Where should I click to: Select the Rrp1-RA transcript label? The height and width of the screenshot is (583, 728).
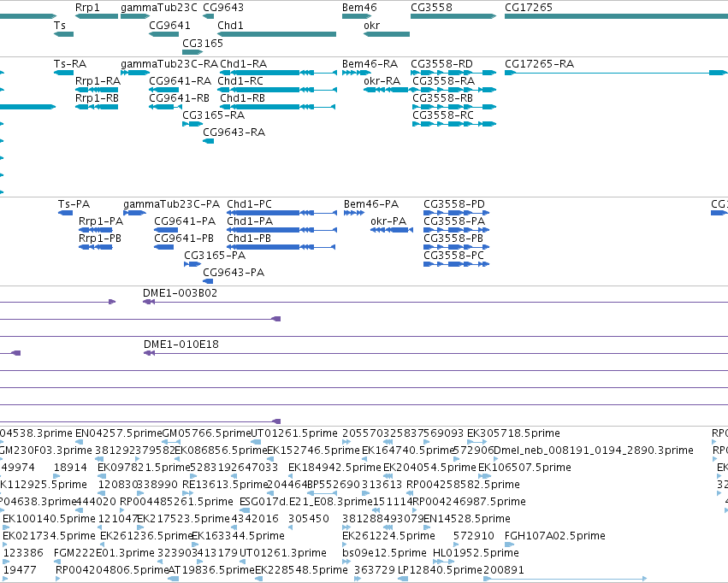click(x=98, y=81)
